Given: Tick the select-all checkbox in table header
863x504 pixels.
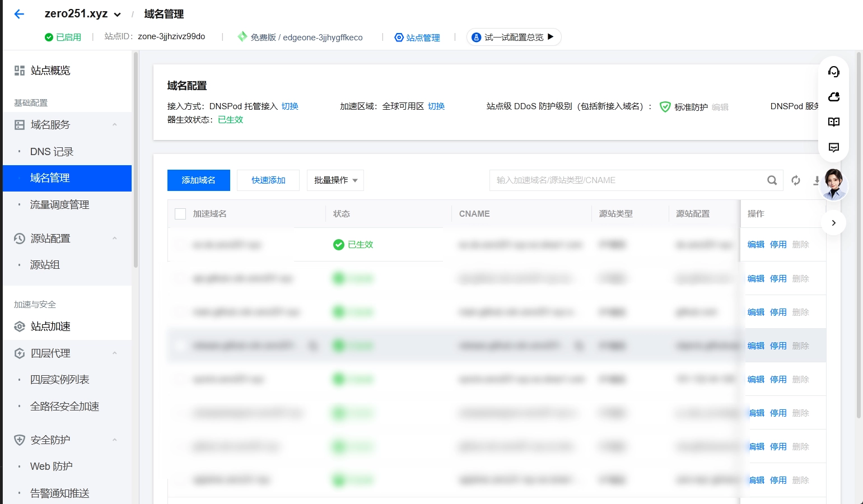Looking at the screenshot, I should coord(180,214).
